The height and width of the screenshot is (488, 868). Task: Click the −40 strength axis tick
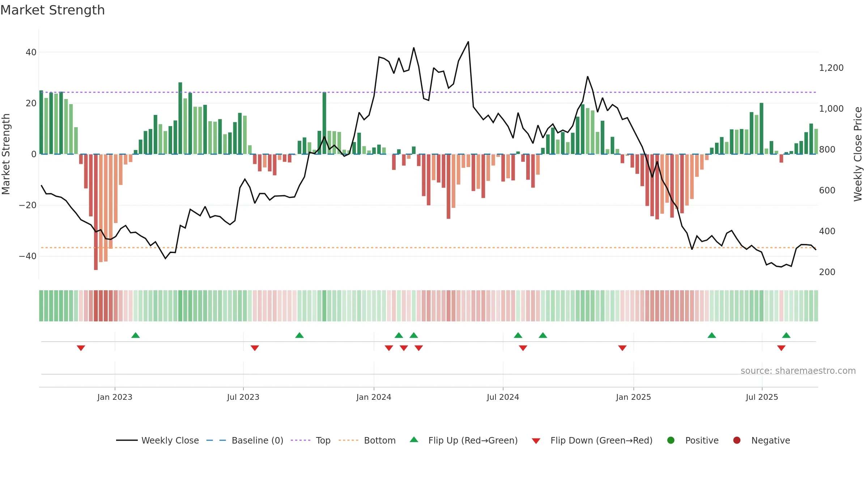coord(28,256)
